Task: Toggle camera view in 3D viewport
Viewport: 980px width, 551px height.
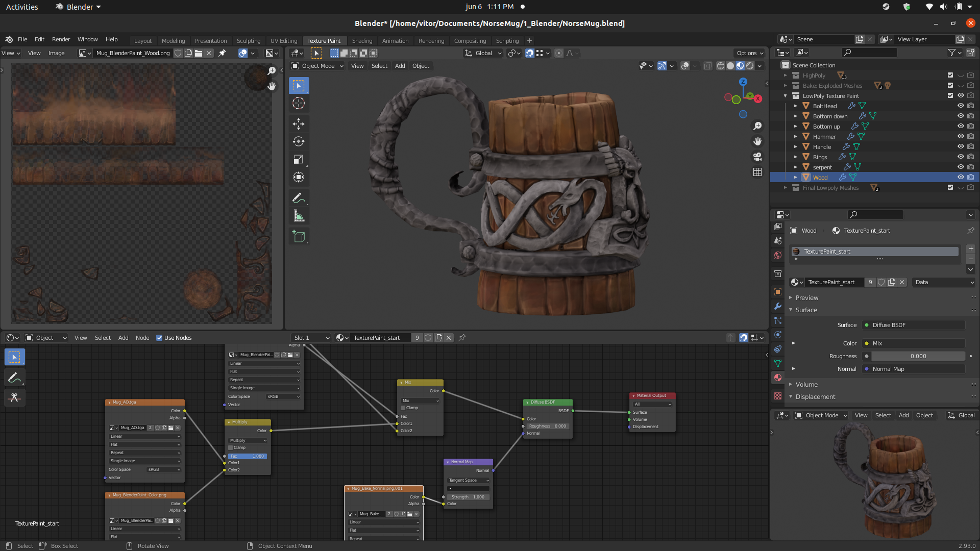Action: (x=757, y=157)
